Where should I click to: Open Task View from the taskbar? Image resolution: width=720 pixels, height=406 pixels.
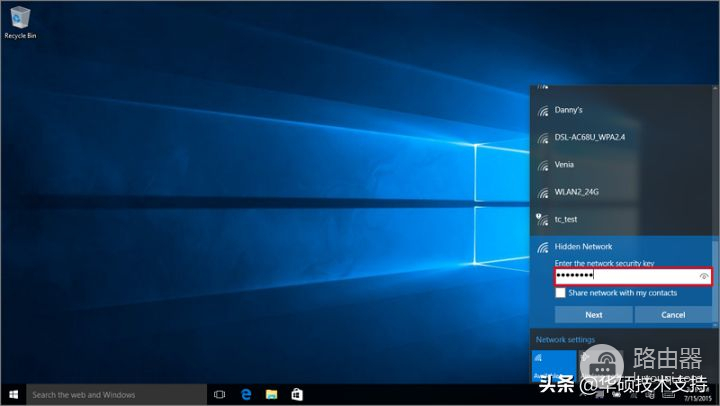pyautogui.click(x=219, y=395)
